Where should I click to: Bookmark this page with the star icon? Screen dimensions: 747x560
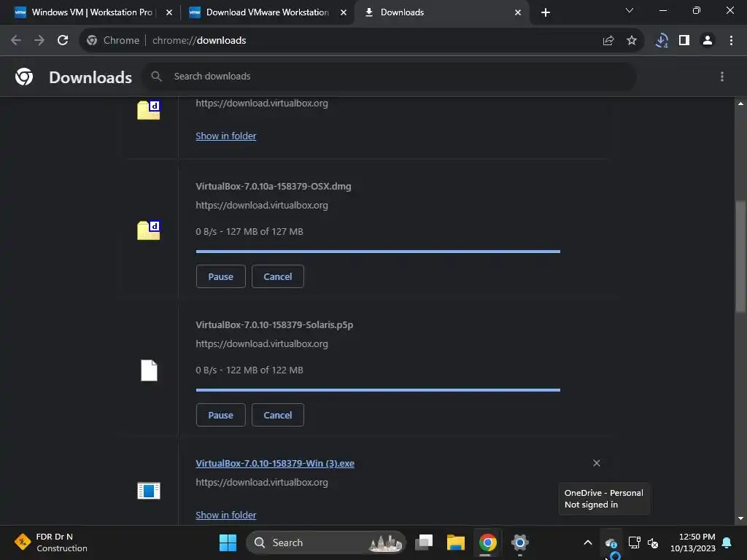632,41
